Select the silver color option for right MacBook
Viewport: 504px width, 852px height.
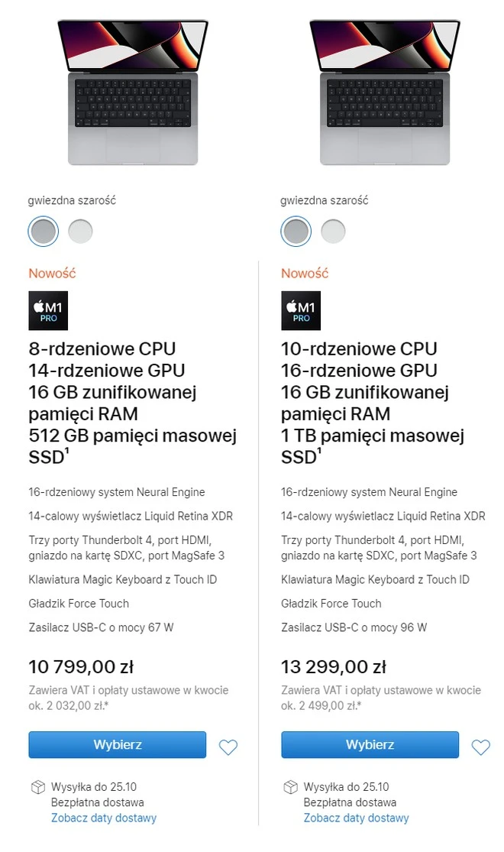(333, 231)
